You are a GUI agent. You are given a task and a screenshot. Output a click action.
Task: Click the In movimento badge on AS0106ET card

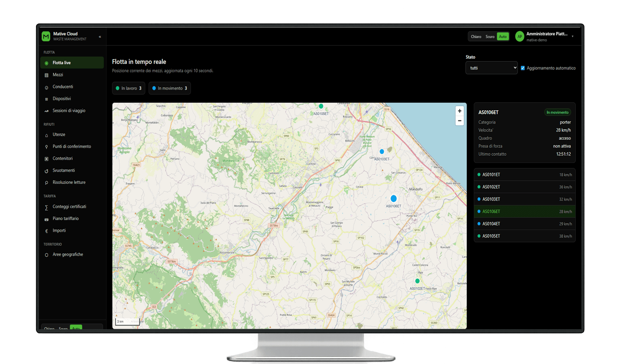point(558,112)
